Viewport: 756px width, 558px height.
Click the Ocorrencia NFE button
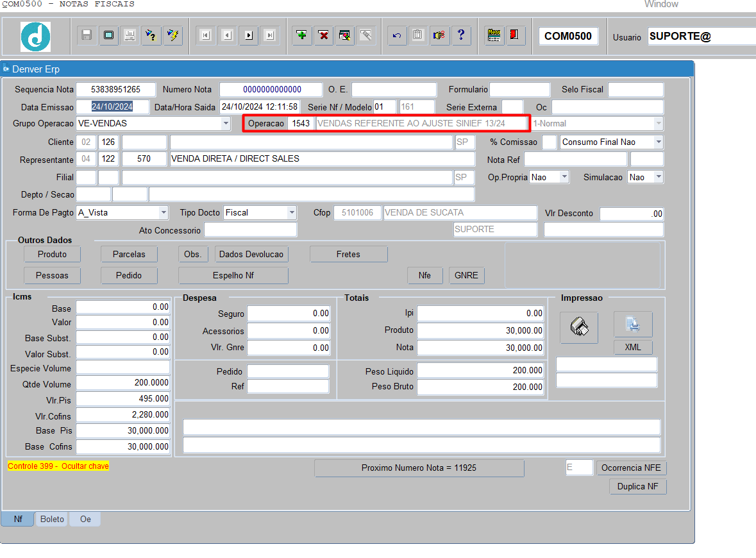[x=631, y=468]
